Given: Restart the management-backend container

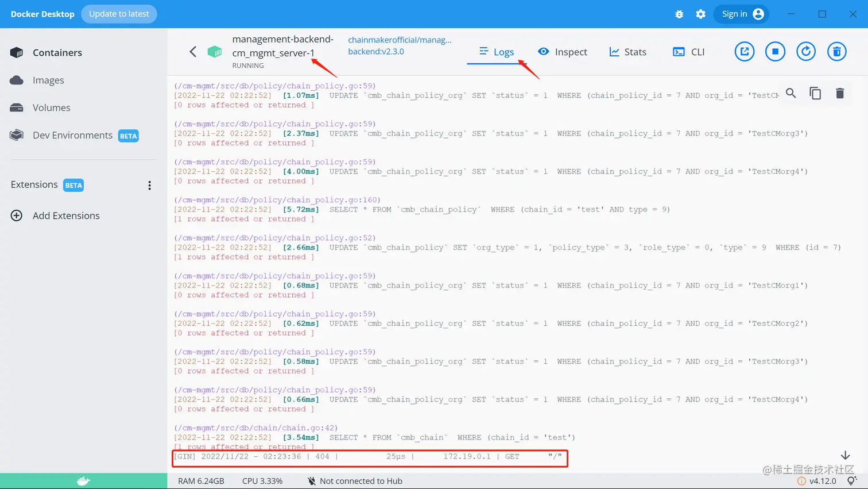Looking at the screenshot, I should pyautogui.click(x=806, y=52).
